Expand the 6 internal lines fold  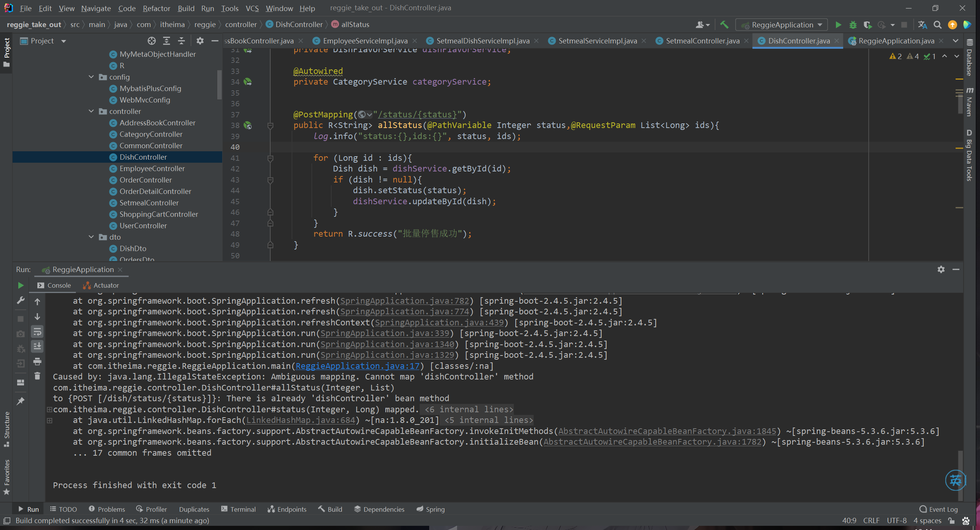pyautogui.click(x=468, y=409)
